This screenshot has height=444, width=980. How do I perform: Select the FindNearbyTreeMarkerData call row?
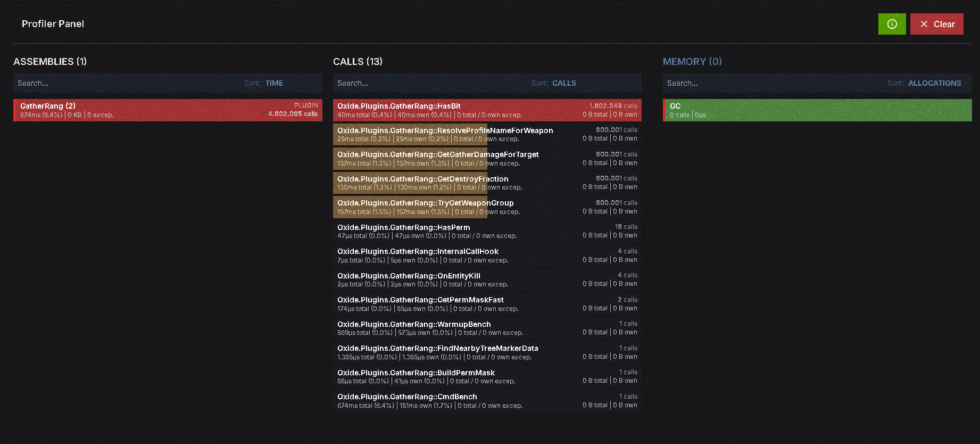click(x=487, y=352)
